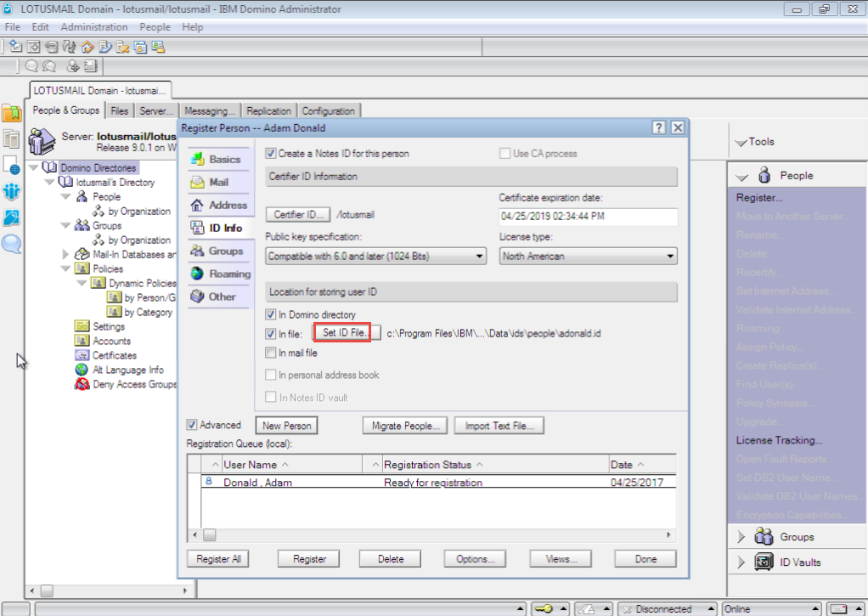This screenshot has width=868, height=616.
Task: Open the Roaming section in dialog sidebar
Action: coord(218,274)
